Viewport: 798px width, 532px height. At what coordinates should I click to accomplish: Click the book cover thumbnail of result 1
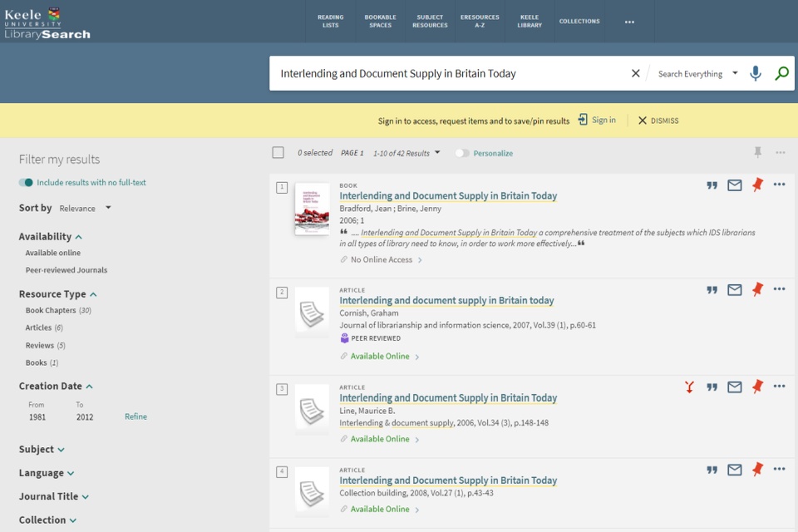[312, 209]
